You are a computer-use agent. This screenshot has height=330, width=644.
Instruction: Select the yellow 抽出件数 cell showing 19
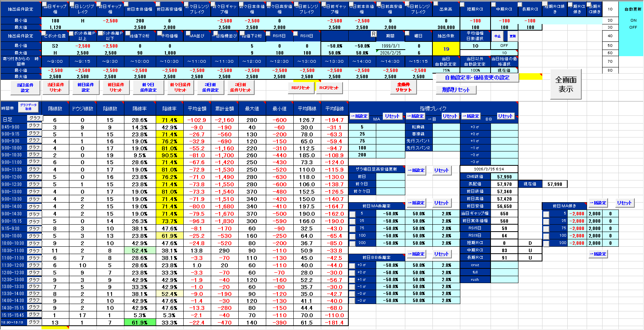coord(446,49)
